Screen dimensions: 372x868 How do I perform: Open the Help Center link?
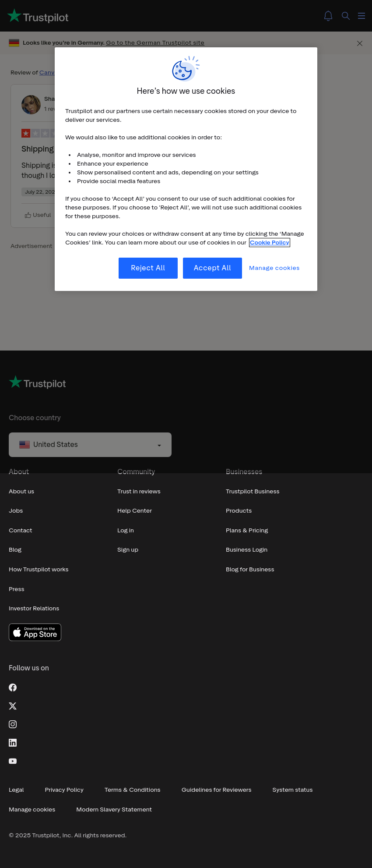click(134, 511)
